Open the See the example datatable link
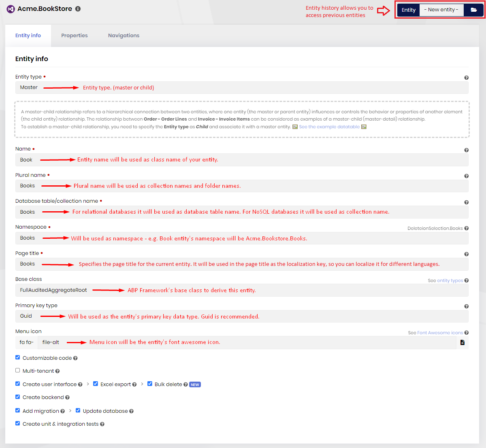Image resolution: width=486 pixels, height=448 pixels. pos(329,127)
